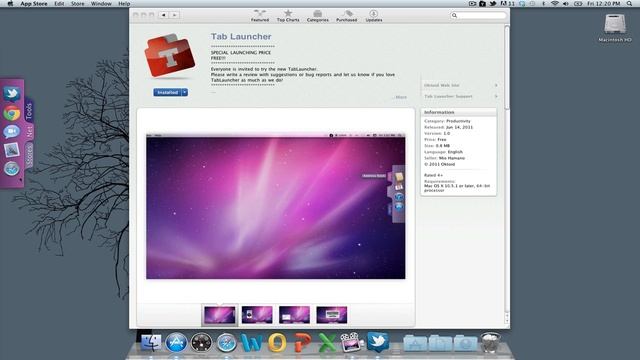The width and height of the screenshot is (640, 360).
Task: Open the middle folder stack in Dock
Action: 440,343
